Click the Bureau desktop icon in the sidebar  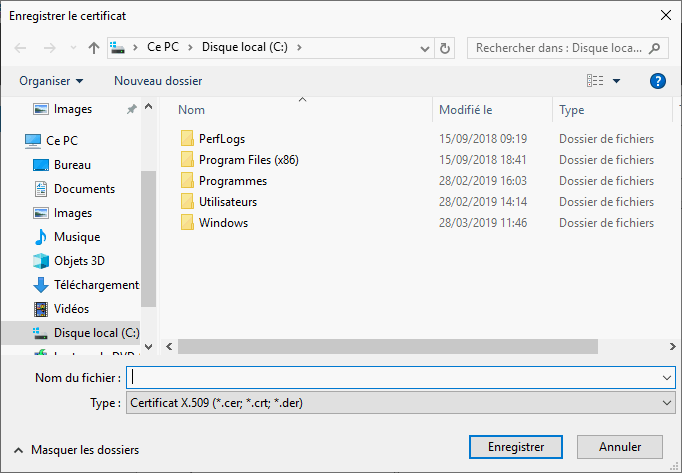pos(41,165)
